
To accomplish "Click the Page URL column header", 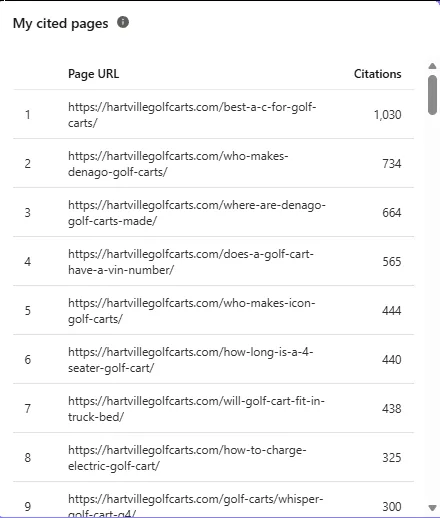I will coord(93,74).
